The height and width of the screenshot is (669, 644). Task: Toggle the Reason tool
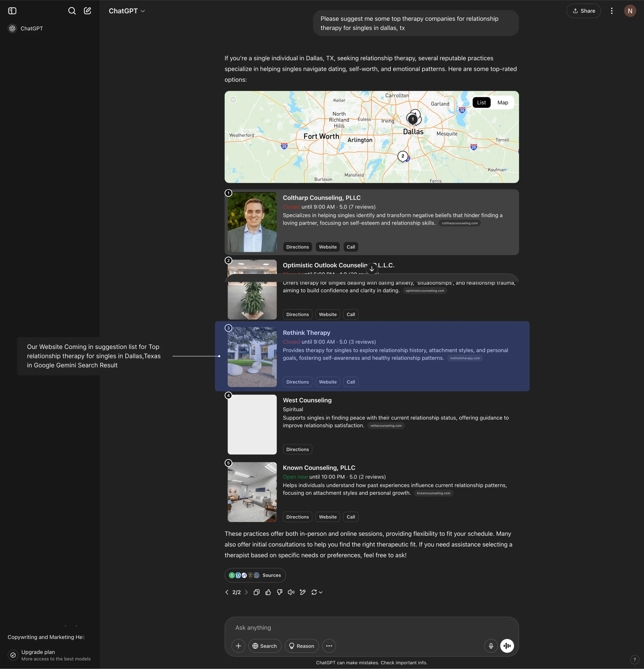coord(301,646)
